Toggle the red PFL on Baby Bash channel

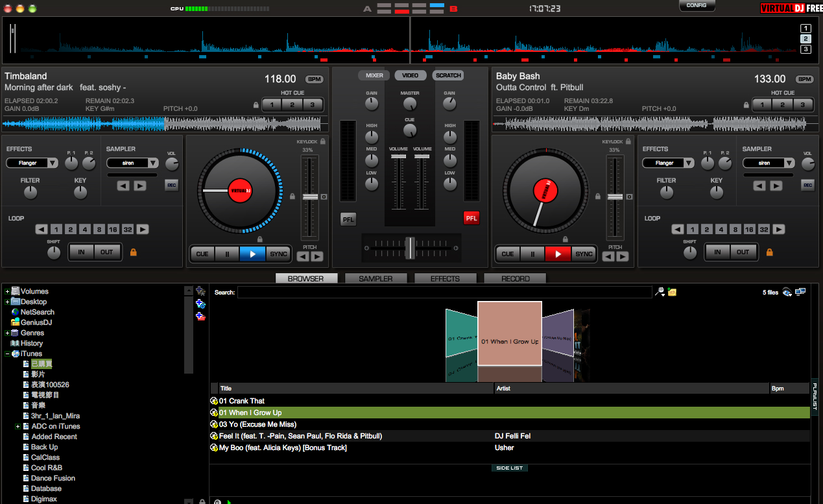(x=471, y=218)
